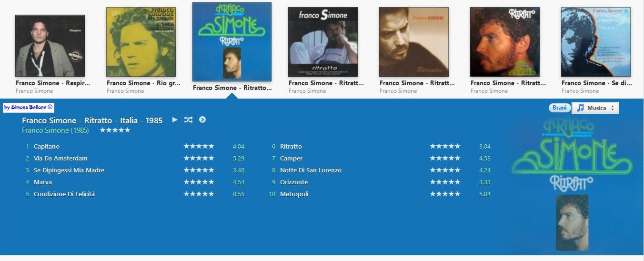Select track Notte Di San Lorenzo

(311, 170)
